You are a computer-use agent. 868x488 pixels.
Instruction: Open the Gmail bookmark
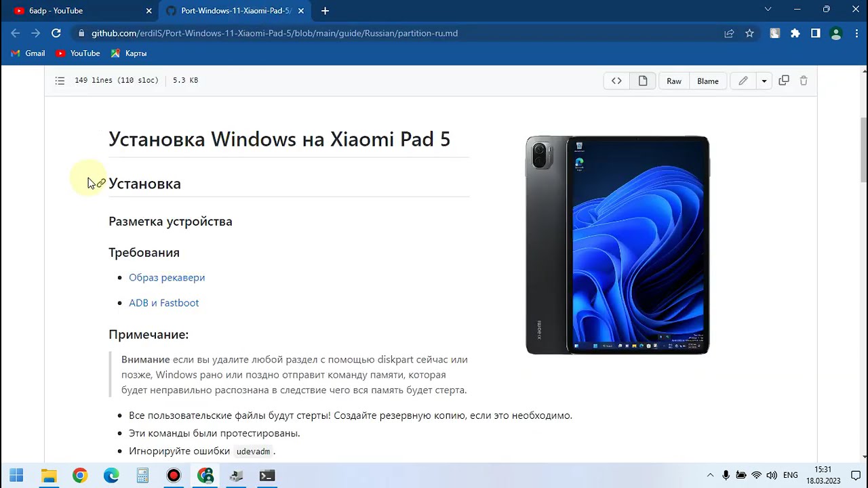point(28,54)
